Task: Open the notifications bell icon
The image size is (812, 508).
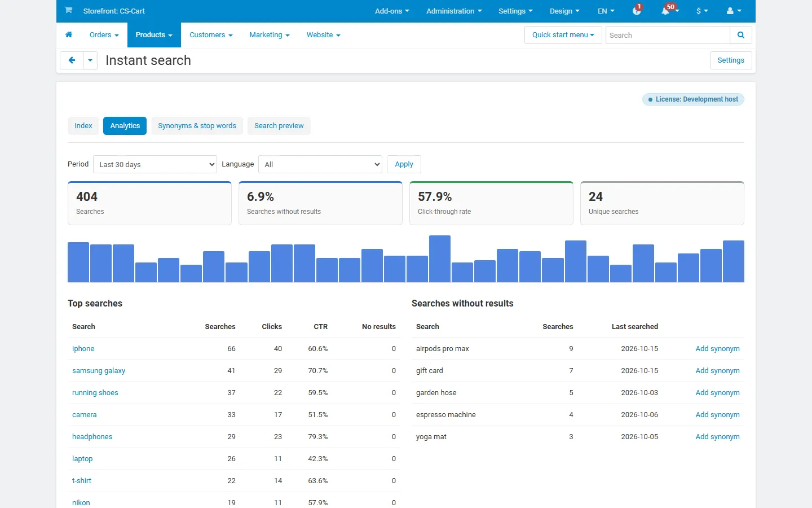Action: pyautogui.click(x=666, y=11)
